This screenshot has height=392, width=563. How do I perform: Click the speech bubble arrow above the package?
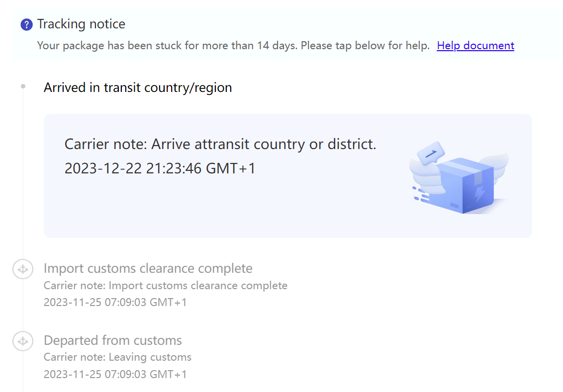(431, 154)
